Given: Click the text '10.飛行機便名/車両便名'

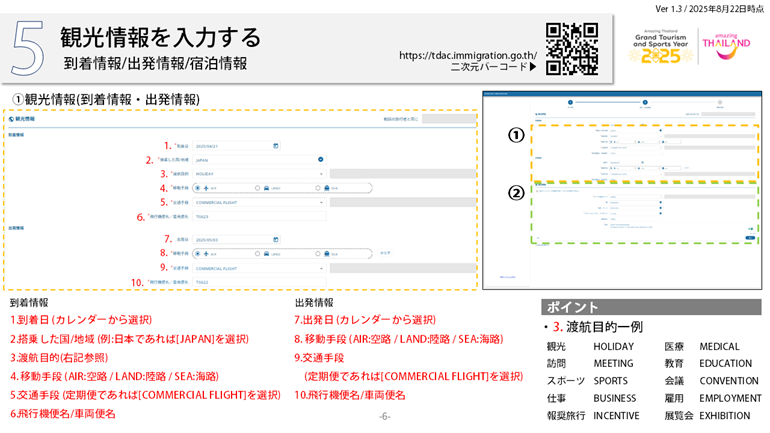Looking at the screenshot, I should click(x=350, y=395).
